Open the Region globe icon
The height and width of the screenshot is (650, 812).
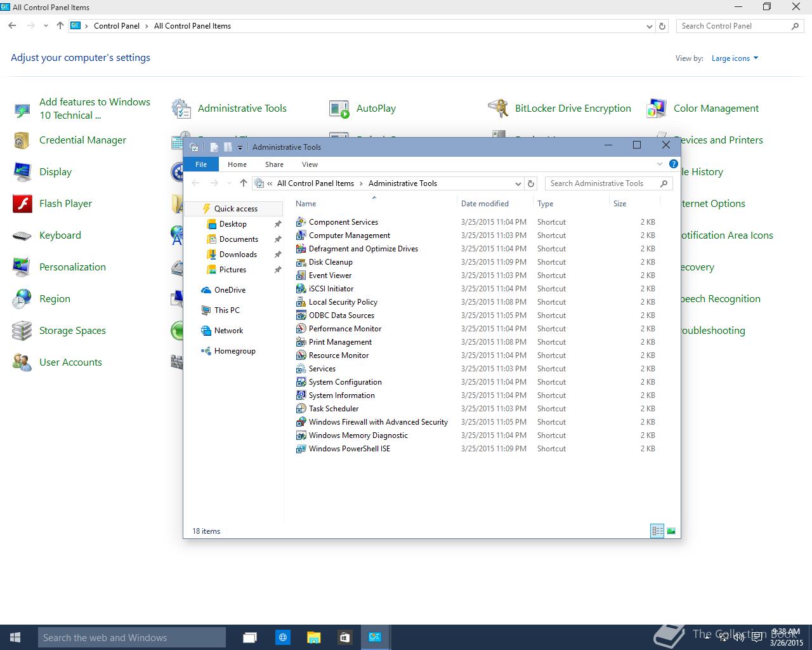click(x=22, y=299)
